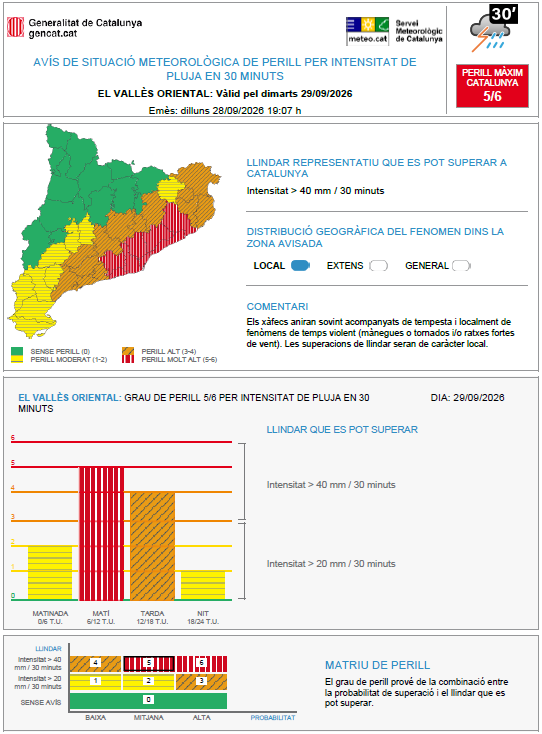Click the map-side 'Intensitat > 40 mm / 30 minuts' black text
Image resolution: width=542 pixels, height=734 pixels.
coord(315,191)
